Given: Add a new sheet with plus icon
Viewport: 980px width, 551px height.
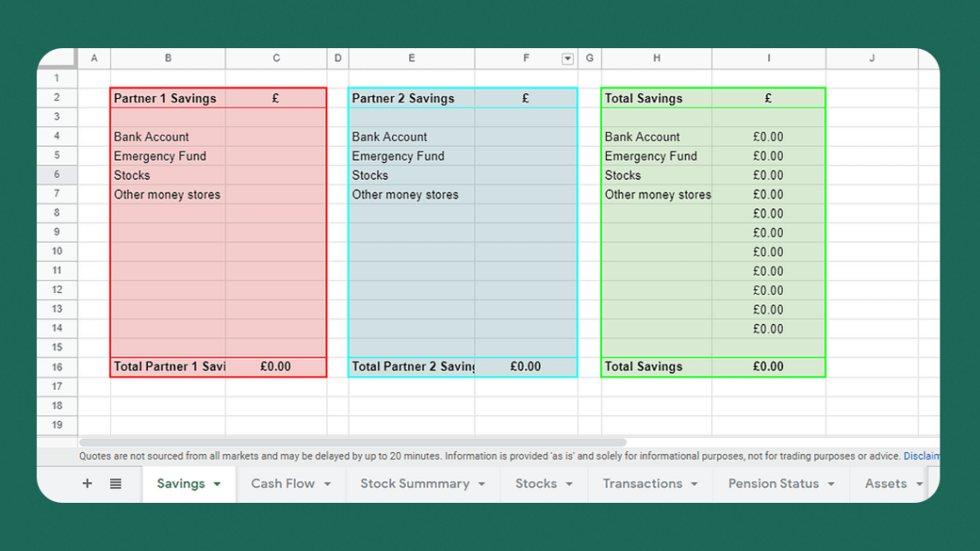Looking at the screenshot, I should click(x=87, y=484).
